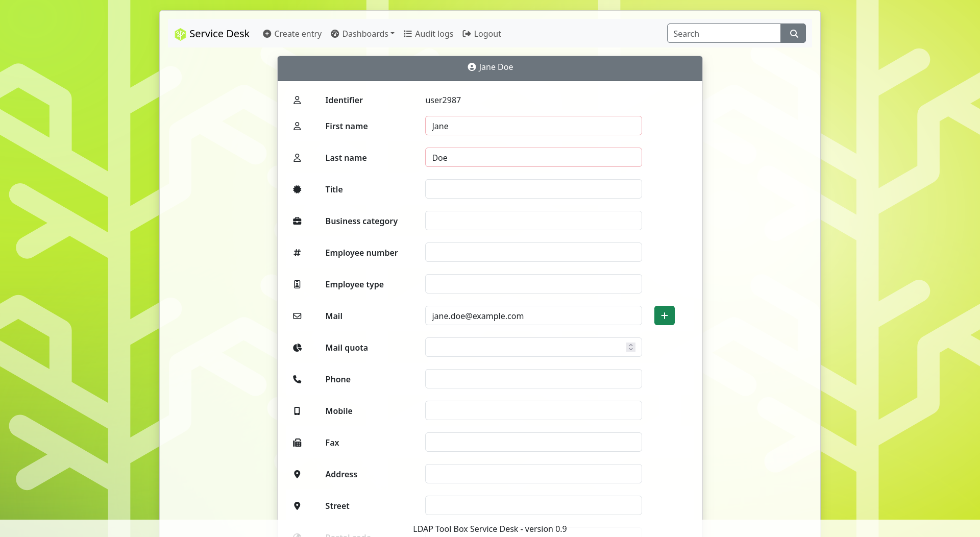Click into the Mobile input field

pos(533,410)
